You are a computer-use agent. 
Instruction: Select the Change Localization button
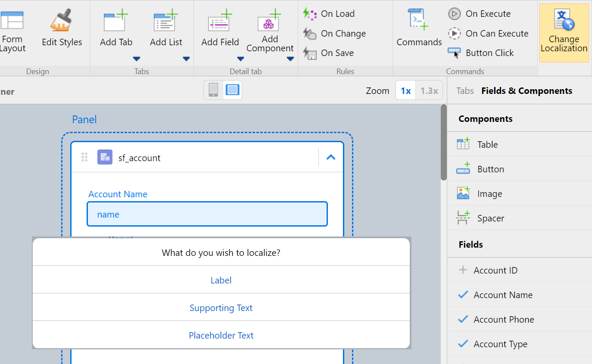pos(564,33)
